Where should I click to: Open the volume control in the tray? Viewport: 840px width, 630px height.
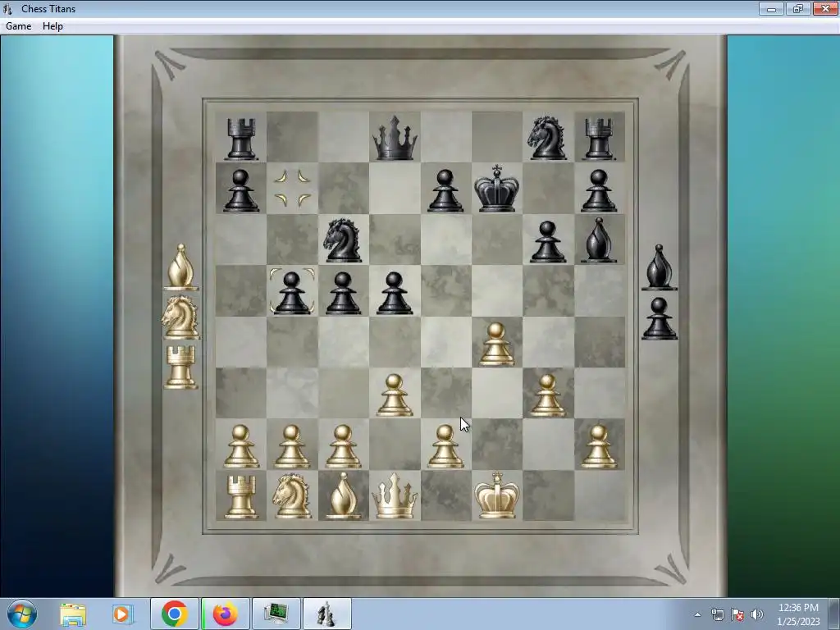click(757, 614)
